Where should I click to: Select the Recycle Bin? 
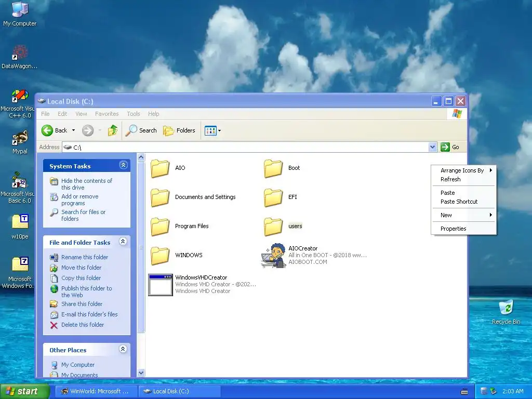tap(506, 312)
